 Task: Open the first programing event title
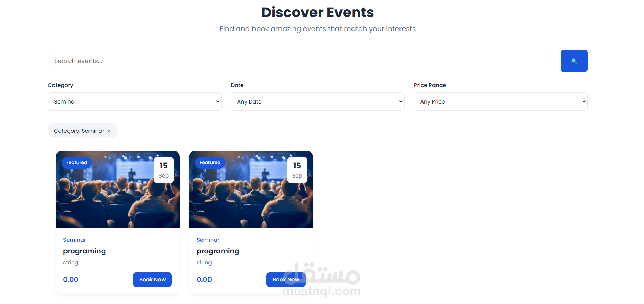pyautogui.click(x=84, y=251)
